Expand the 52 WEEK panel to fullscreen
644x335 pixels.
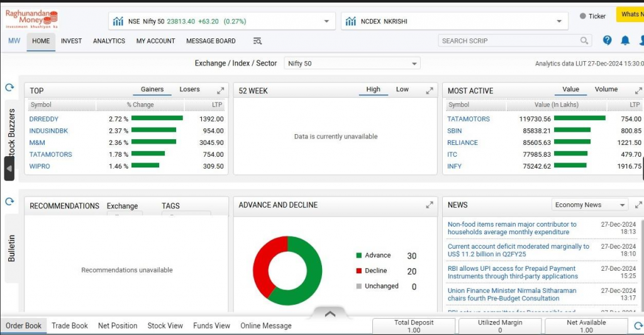(x=430, y=91)
